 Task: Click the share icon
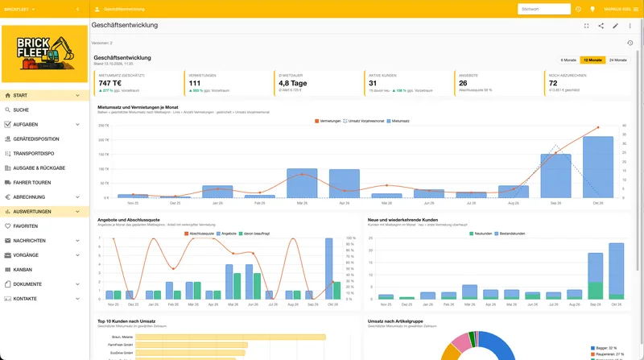601,26
